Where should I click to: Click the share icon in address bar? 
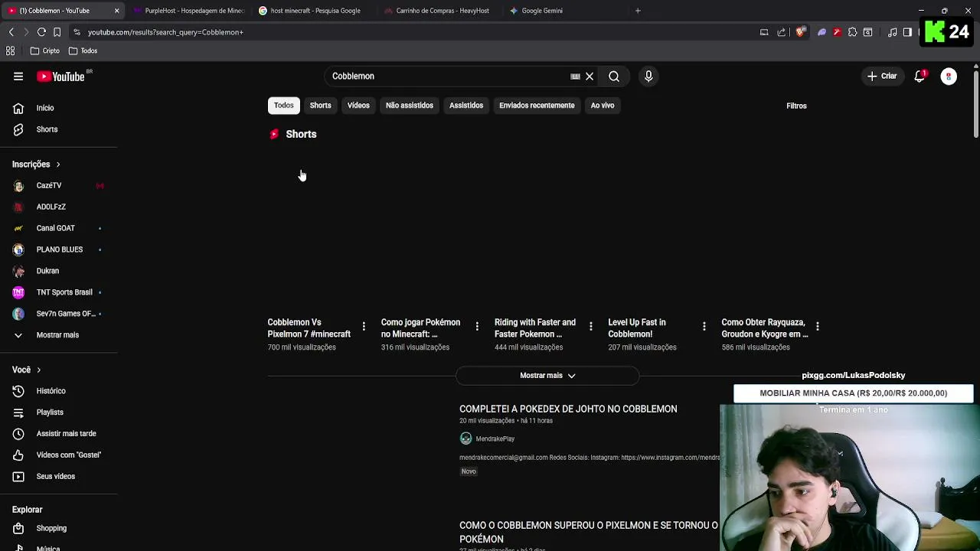pos(781,32)
